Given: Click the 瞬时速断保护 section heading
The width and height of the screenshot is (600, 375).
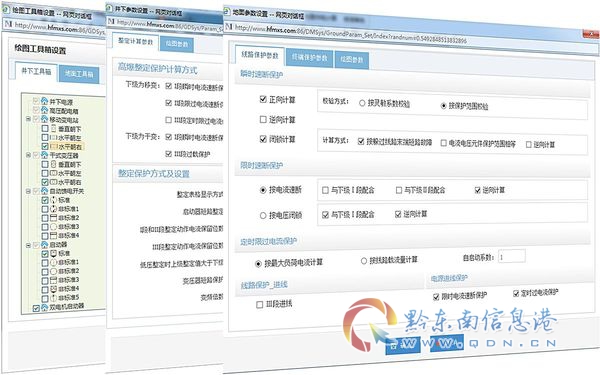Looking at the screenshot, I should pos(261,74).
